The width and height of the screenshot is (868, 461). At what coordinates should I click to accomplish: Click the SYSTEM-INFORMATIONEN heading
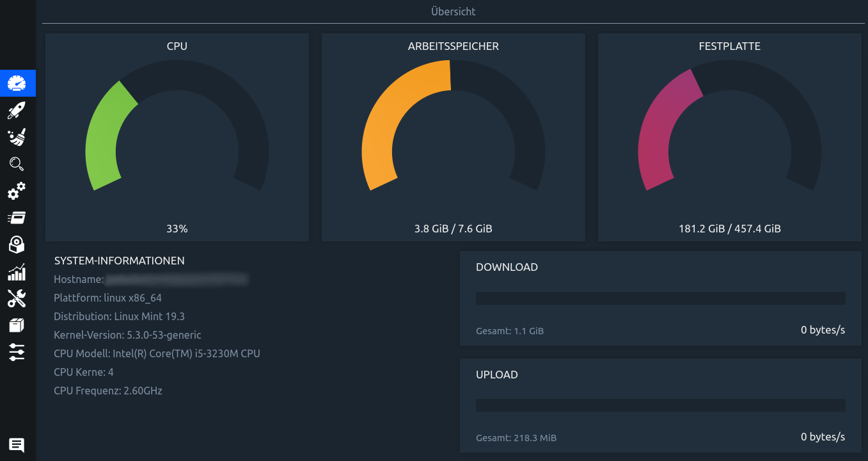point(120,261)
